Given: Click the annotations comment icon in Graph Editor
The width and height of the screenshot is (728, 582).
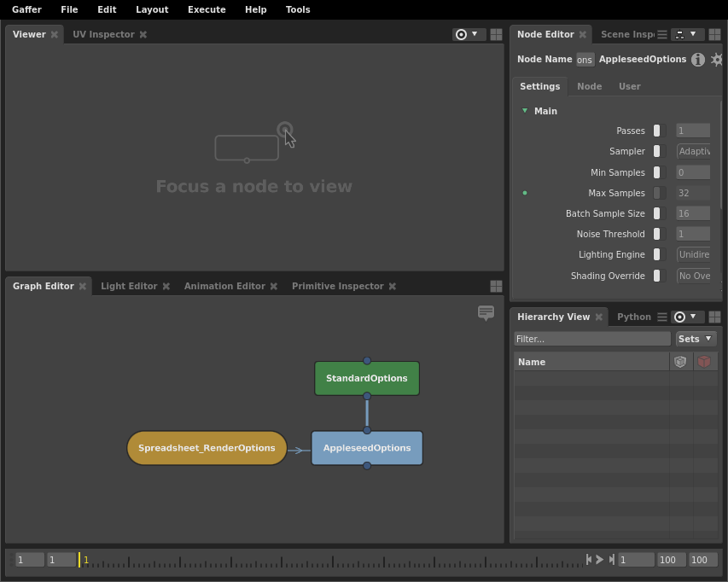Looking at the screenshot, I should (x=486, y=313).
